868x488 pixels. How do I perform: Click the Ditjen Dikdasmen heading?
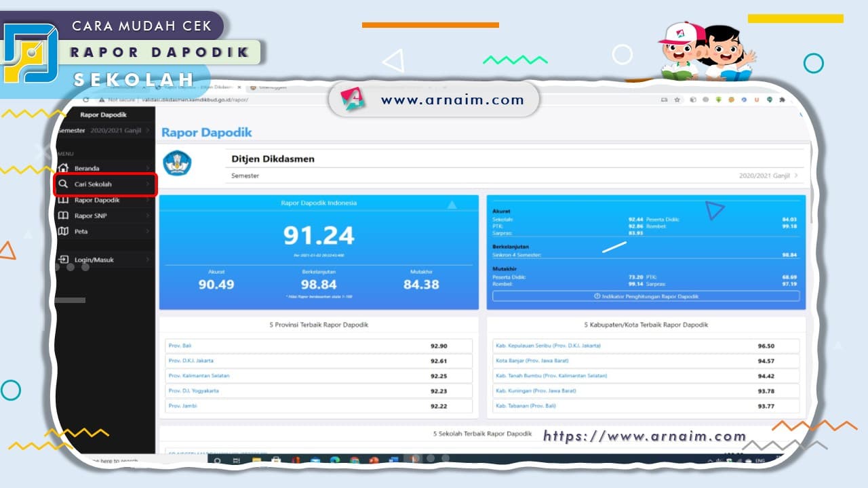[273, 159]
